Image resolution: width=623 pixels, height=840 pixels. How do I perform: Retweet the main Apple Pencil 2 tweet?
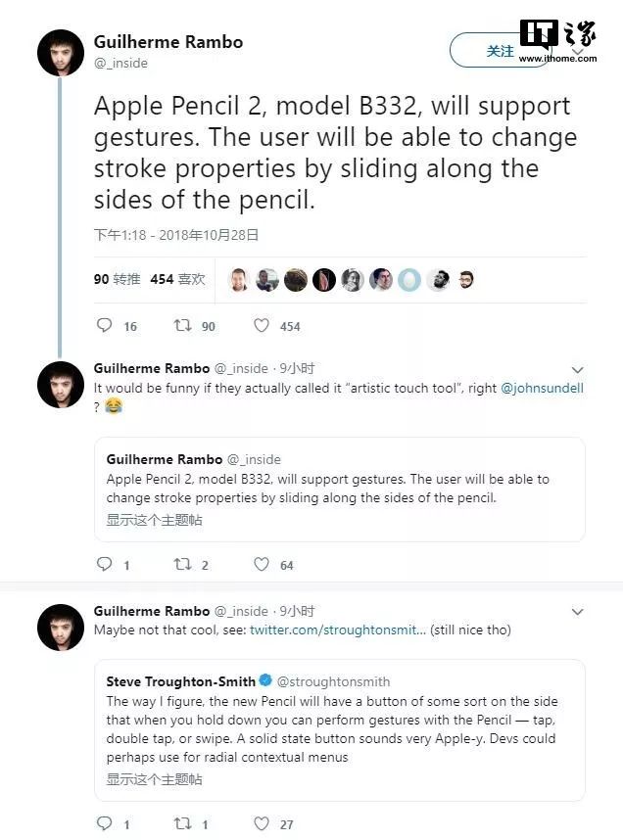[x=181, y=325]
